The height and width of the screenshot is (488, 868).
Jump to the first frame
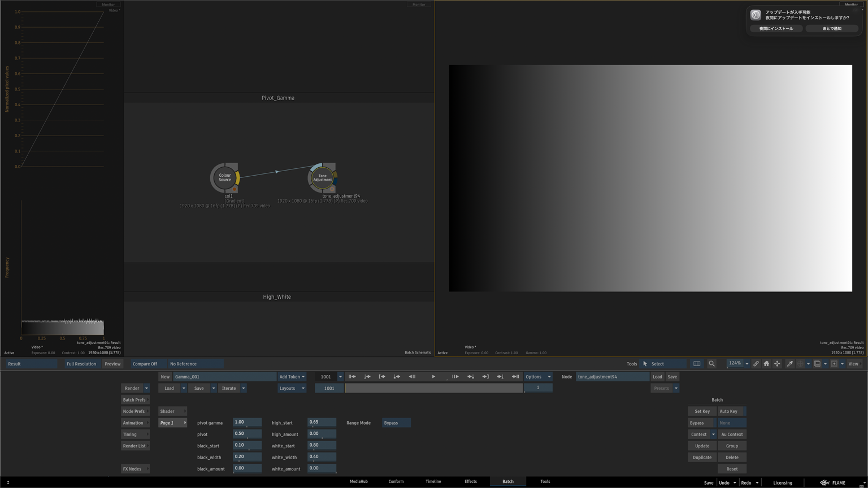coord(352,377)
